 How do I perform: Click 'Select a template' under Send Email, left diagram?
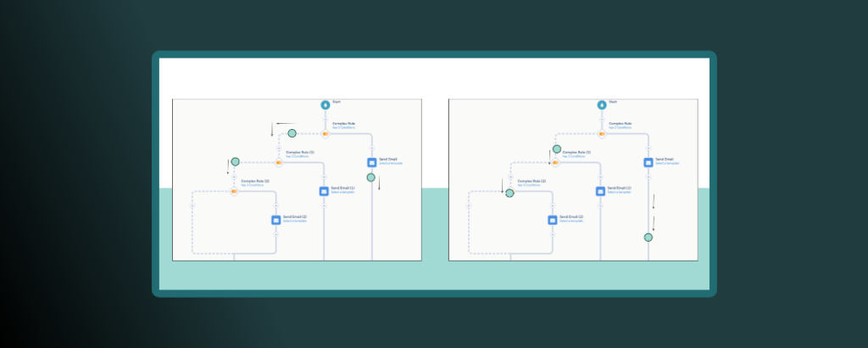point(392,163)
